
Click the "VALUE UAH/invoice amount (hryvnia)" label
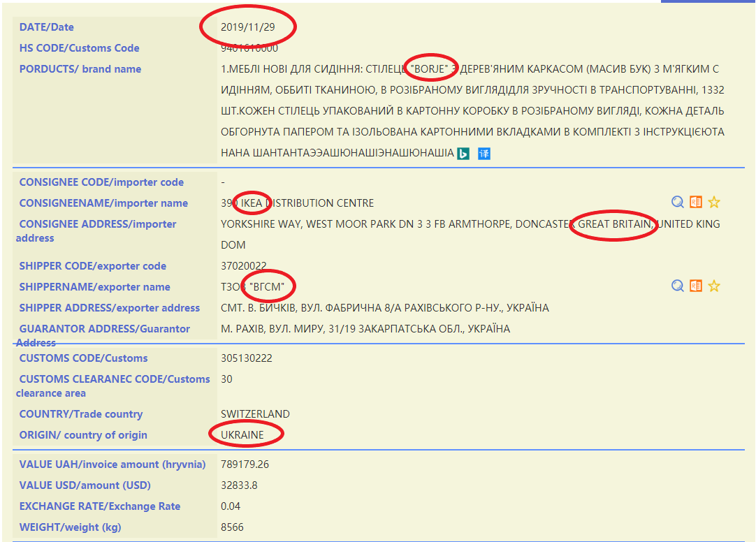click(112, 464)
